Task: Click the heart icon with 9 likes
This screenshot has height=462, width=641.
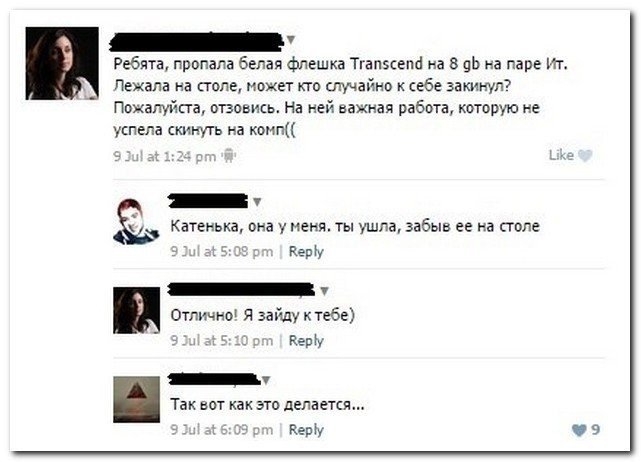Action: pos(579,430)
